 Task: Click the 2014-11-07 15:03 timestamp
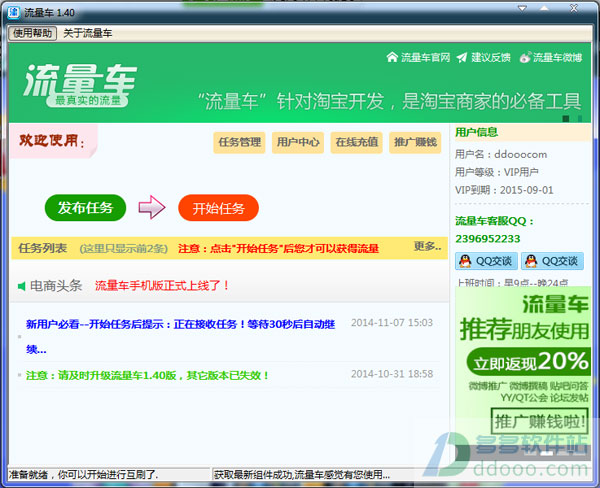pos(392,323)
